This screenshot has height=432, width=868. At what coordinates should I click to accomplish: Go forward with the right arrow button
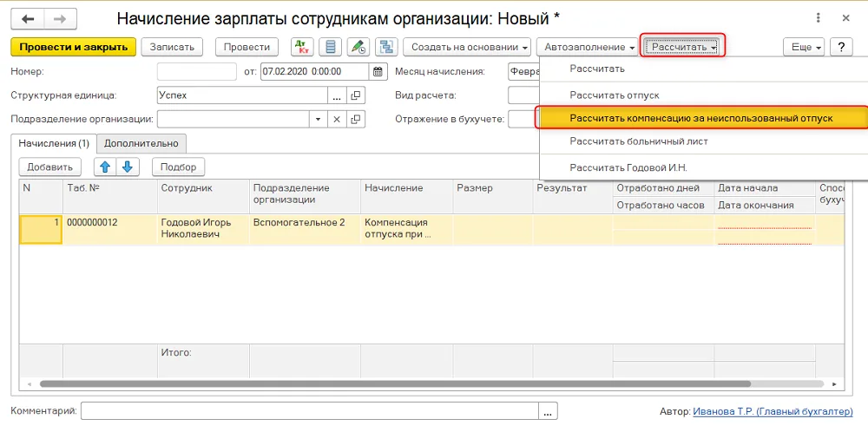[x=60, y=19]
